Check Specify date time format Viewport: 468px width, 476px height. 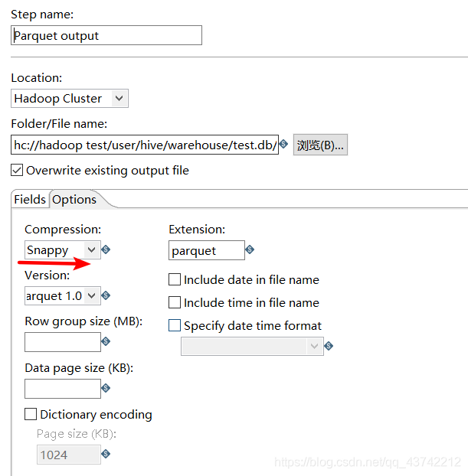point(175,325)
